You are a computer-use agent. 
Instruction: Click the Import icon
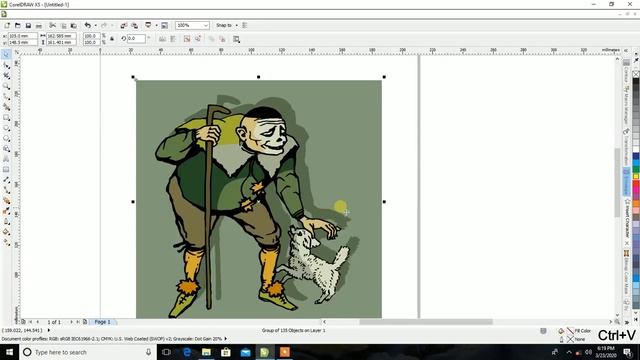pos(123,25)
